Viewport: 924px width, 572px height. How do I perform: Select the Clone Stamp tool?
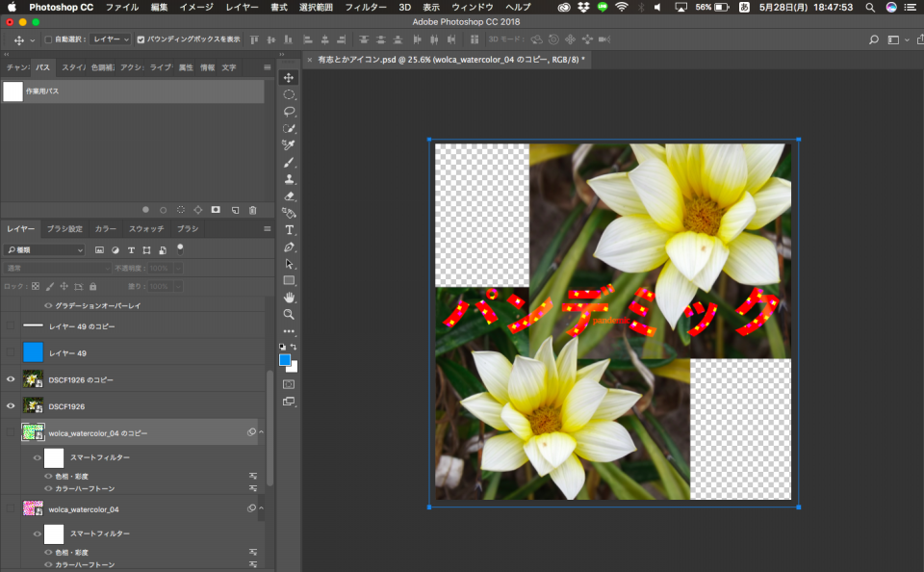[x=289, y=179]
